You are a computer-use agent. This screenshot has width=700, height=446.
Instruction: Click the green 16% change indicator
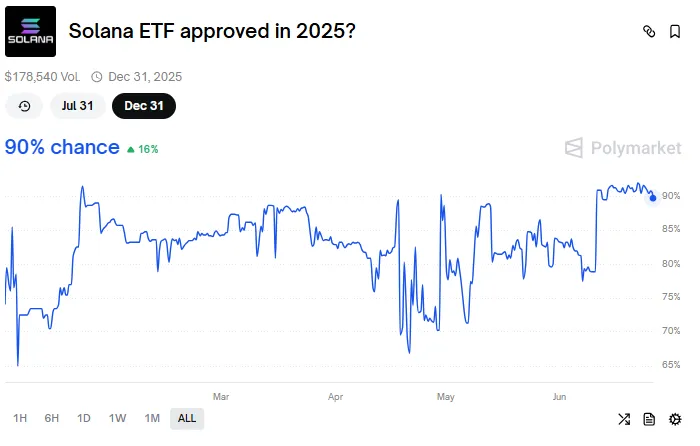pyautogui.click(x=142, y=148)
